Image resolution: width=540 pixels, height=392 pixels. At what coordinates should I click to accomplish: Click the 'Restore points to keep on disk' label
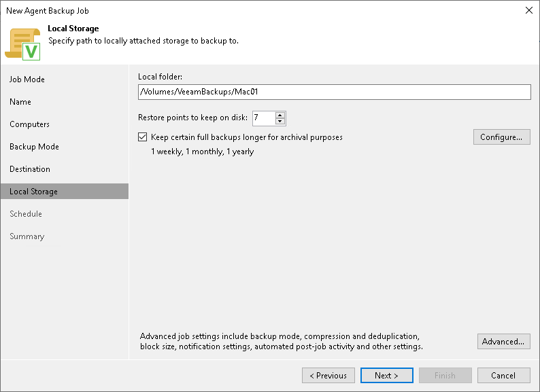(x=193, y=118)
